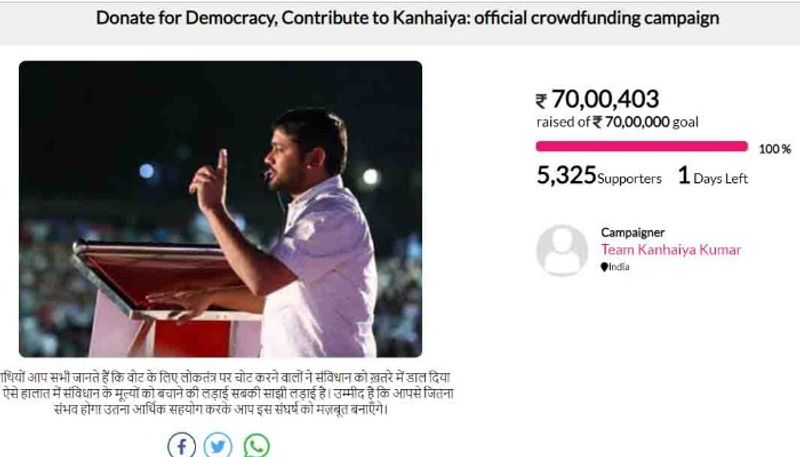The image size is (800, 457).
Task: View the 5,325 supporters count
Action: coord(566,176)
